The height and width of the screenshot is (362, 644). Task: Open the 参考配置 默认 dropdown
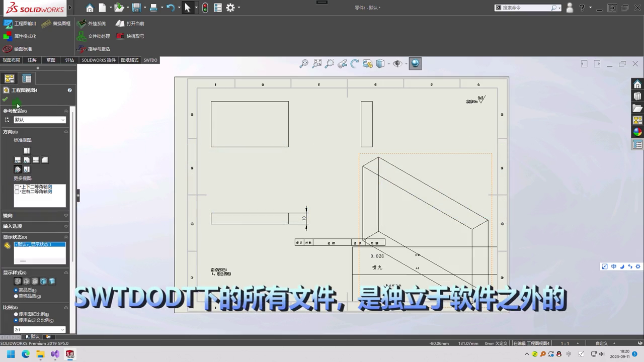(39, 120)
